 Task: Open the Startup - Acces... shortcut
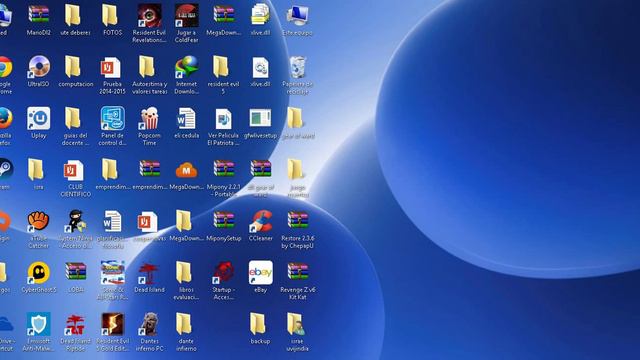tap(223, 273)
